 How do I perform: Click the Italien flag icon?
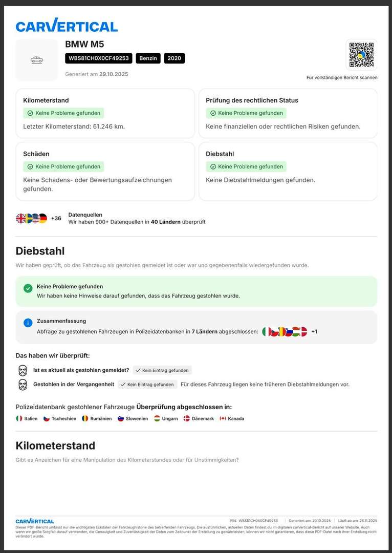(x=19, y=418)
